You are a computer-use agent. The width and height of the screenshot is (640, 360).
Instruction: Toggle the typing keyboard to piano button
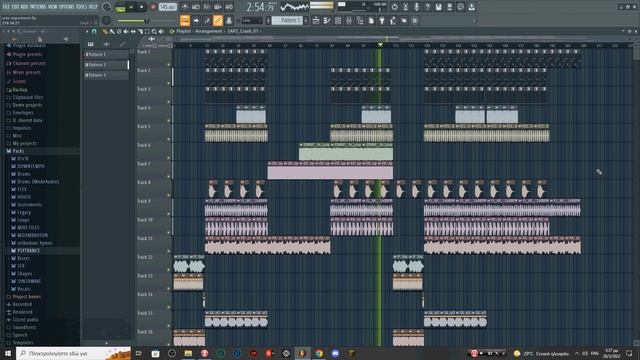pos(185,20)
